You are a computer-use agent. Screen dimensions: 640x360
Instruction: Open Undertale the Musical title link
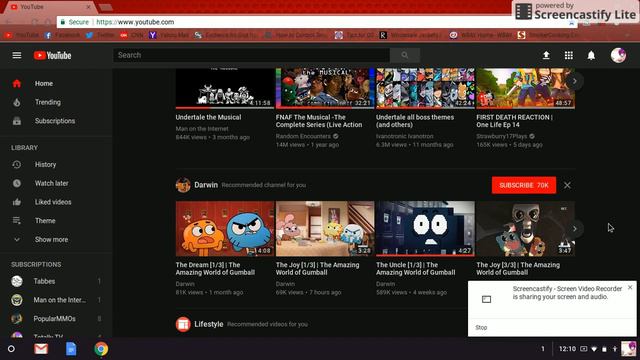coord(208,117)
